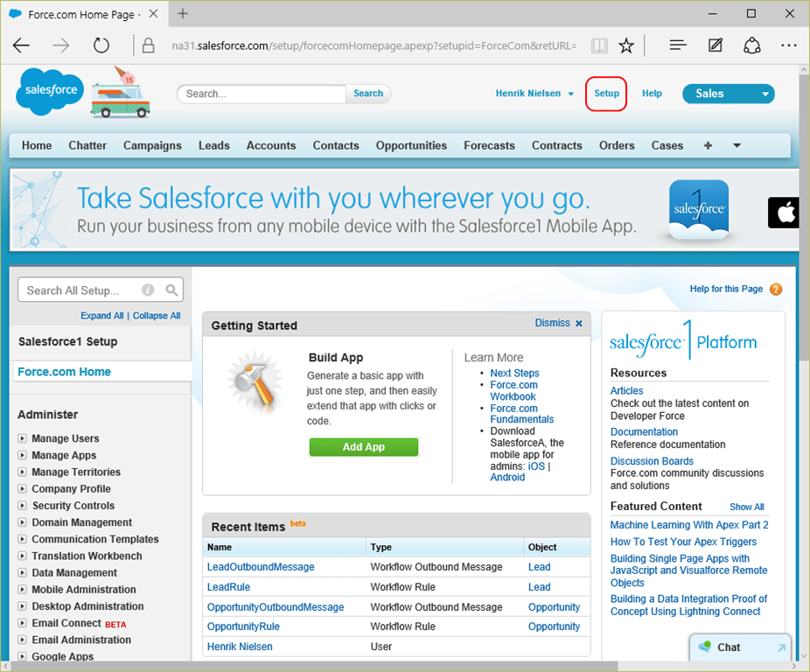Open the LeadOutboundMessage recent item
The height and width of the screenshot is (672, 810).
(x=261, y=567)
